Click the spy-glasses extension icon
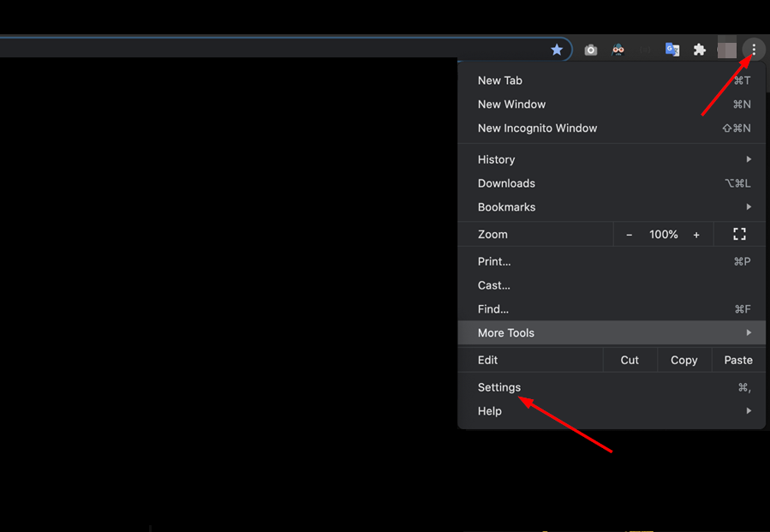Image resolution: width=770 pixels, height=532 pixels. 618,49
